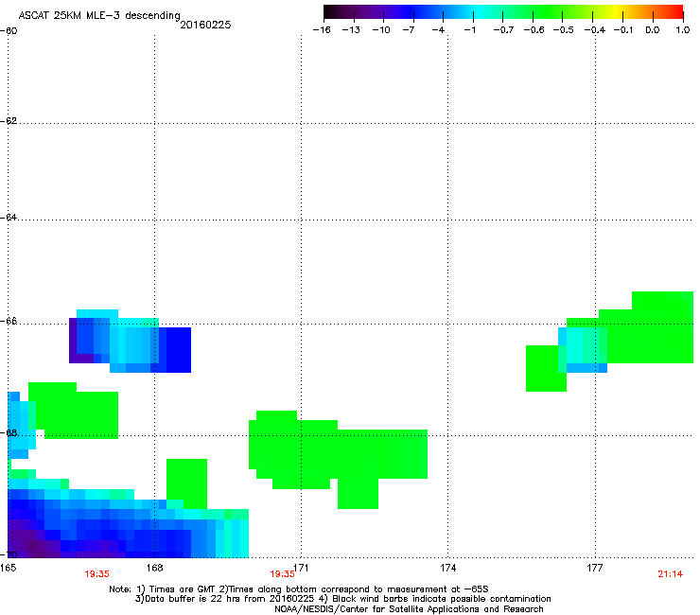The width and height of the screenshot is (700, 615).
Task: Click the title text 'ASCAT 25KM MLE-3 descending'
Action: pos(99,15)
